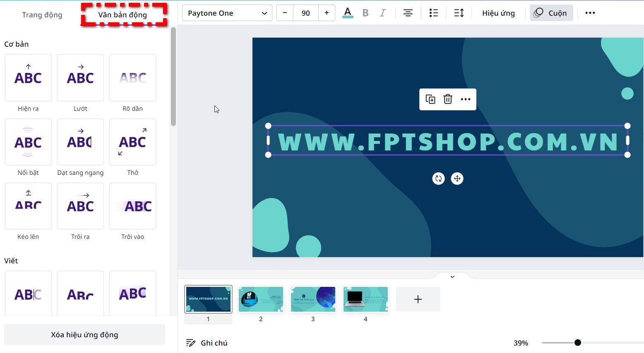Click the rotate handle below text

(x=438, y=179)
